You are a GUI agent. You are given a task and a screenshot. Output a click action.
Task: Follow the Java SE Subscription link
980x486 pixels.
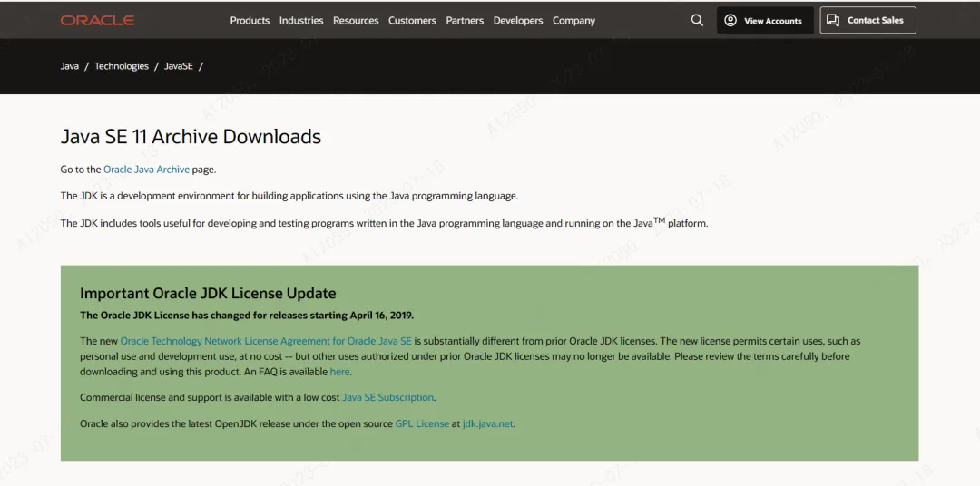[x=387, y=397]
